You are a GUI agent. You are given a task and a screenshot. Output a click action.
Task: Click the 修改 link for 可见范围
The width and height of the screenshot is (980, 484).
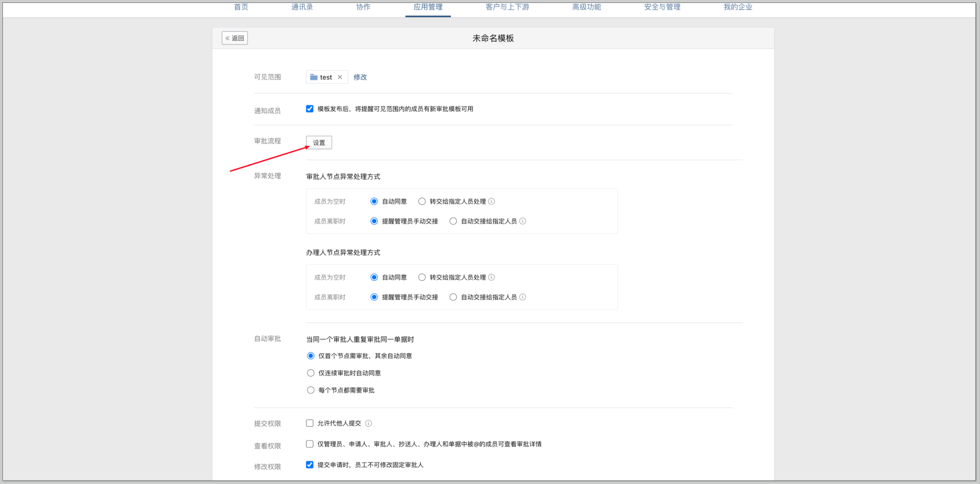[x=360, y=77]
